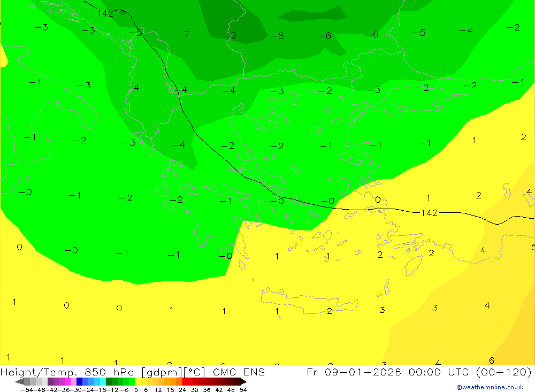Viewport: 535px width, 392px height.
Task: Click the gray left arrow end of the color legend
Action: (19, 382)
